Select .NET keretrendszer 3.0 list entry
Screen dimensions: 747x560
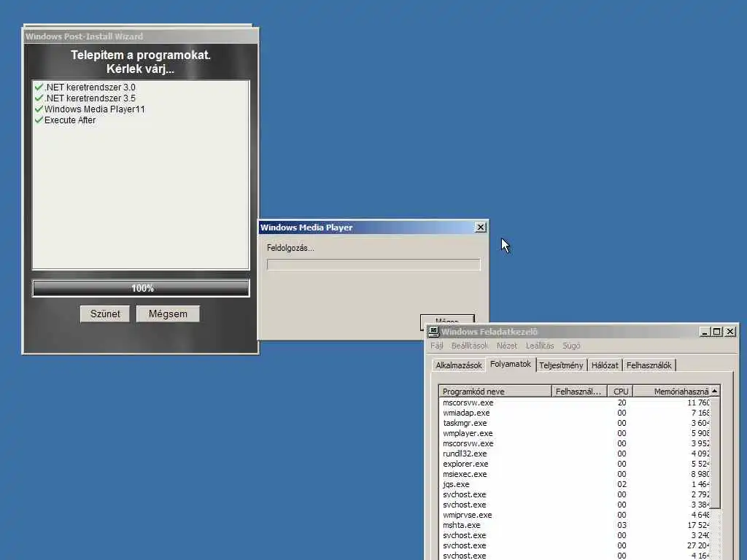pyautogui.click(x=90, y=87)
